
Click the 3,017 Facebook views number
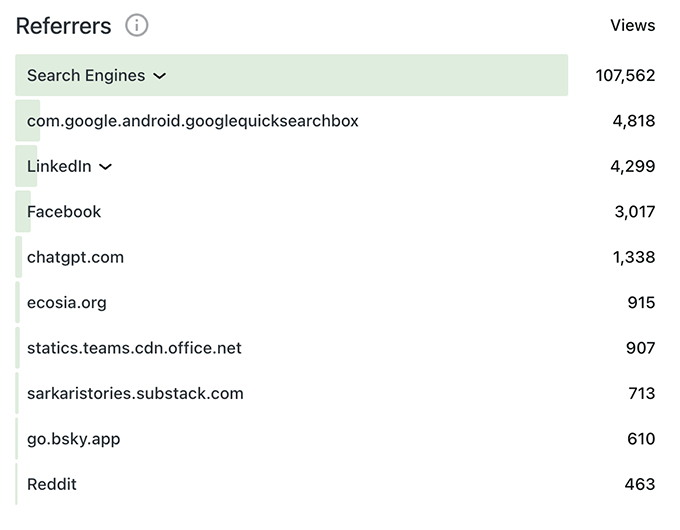pos(634,212)
